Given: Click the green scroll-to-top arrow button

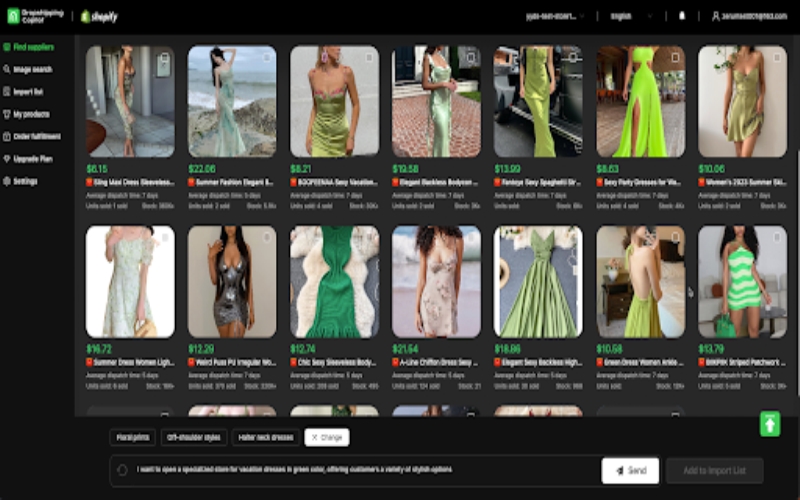Looking at the screenshot, I should 769,423.
